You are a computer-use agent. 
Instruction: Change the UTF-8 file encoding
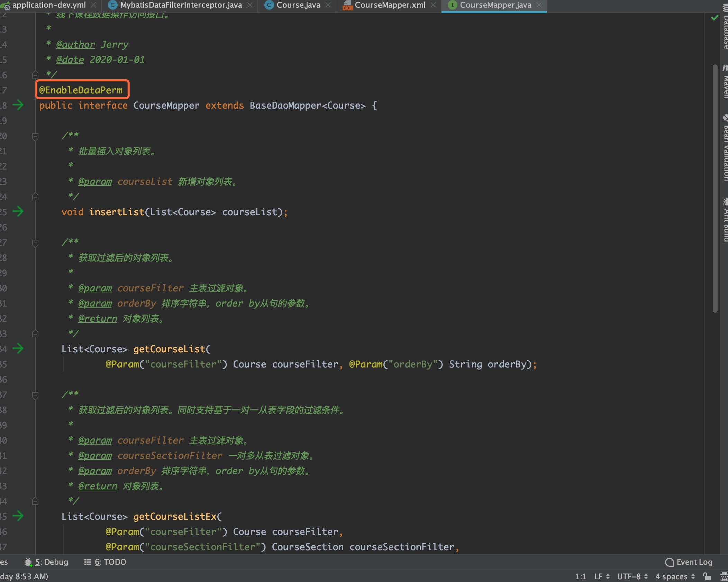tap(633, 576)
